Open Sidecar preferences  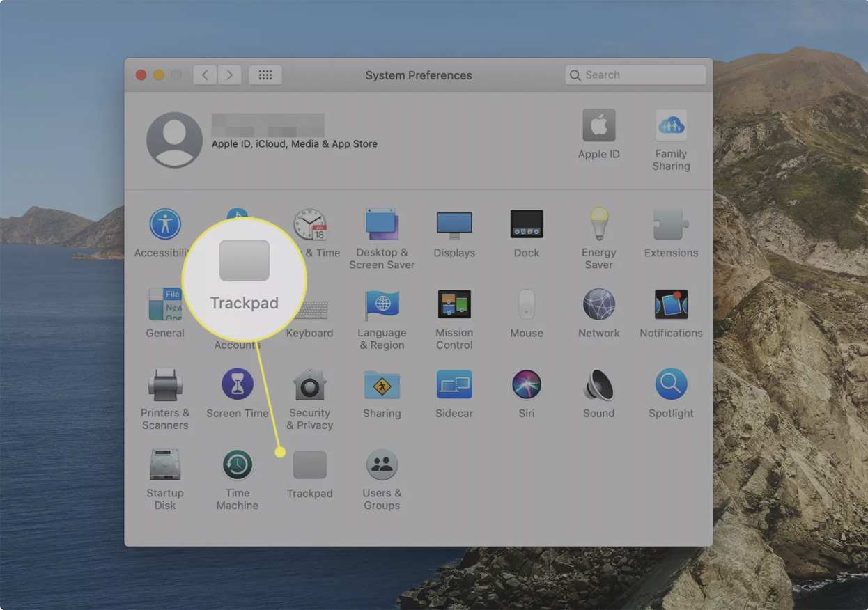[454, 385]
